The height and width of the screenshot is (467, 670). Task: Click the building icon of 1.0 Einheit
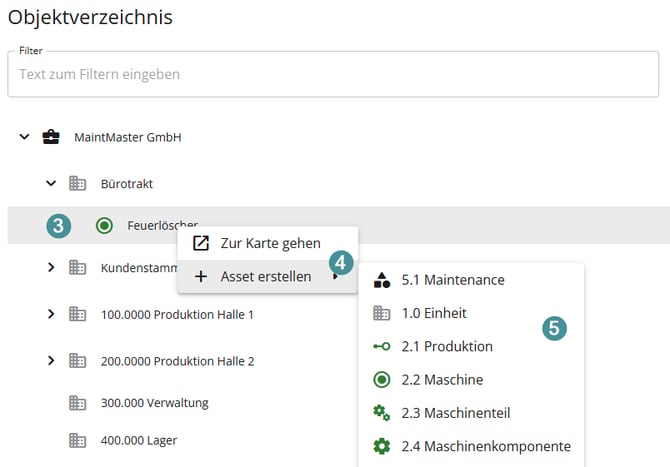pos(382,313)
